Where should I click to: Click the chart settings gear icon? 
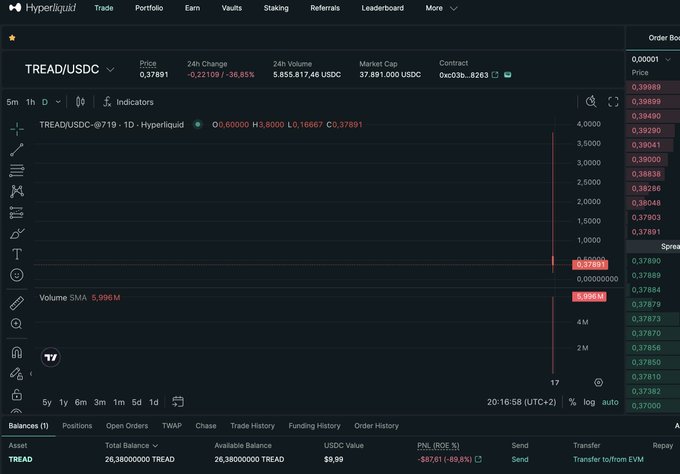pos(598,382)
